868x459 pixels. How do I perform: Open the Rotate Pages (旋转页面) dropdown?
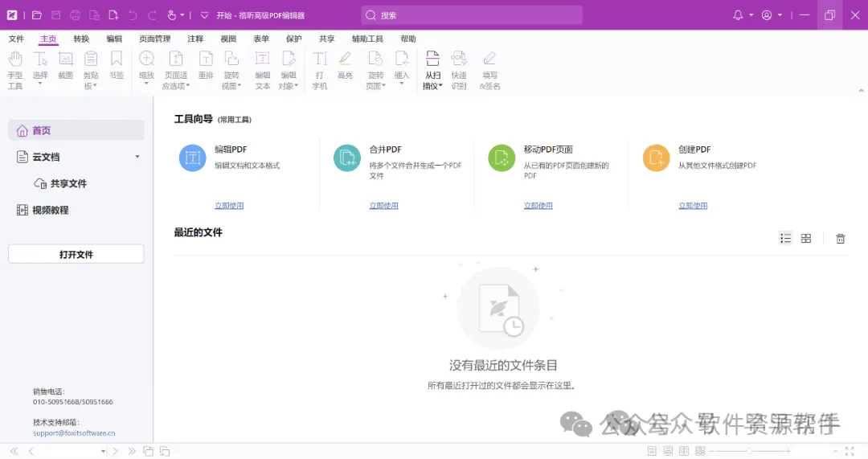[x=376, y=70]
